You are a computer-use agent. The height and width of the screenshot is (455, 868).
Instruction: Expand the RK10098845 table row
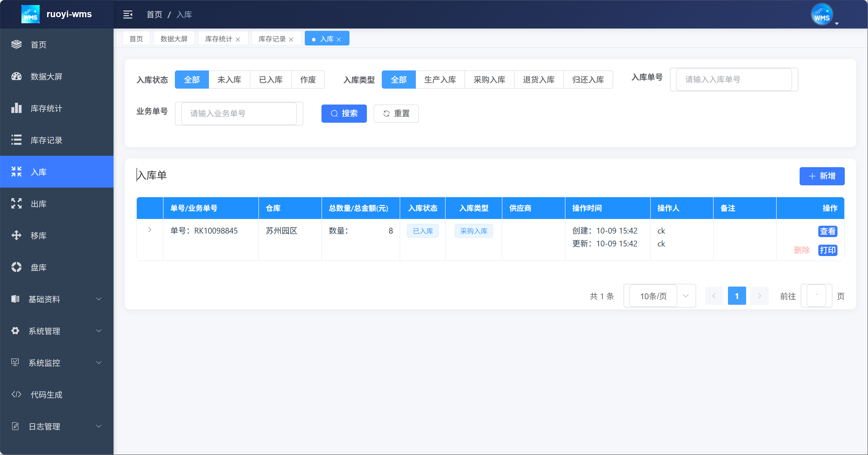pyautogui.click(x=150, y=230)
